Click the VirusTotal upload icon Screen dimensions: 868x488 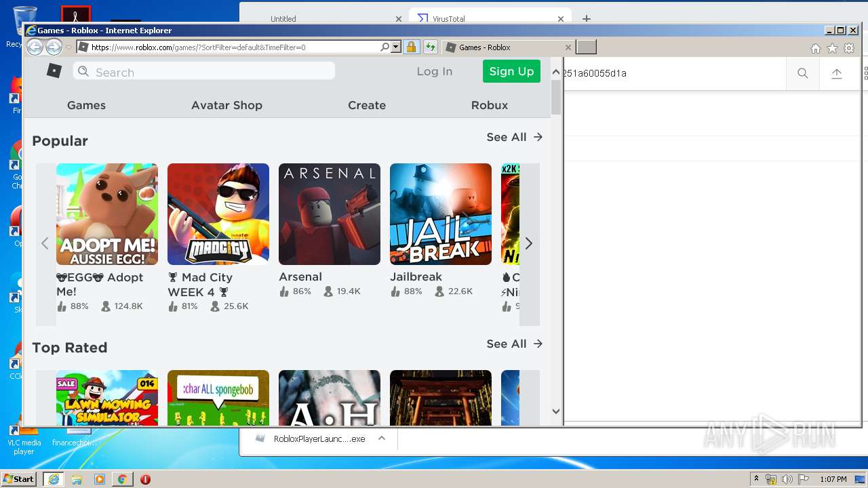pos(837,73)
